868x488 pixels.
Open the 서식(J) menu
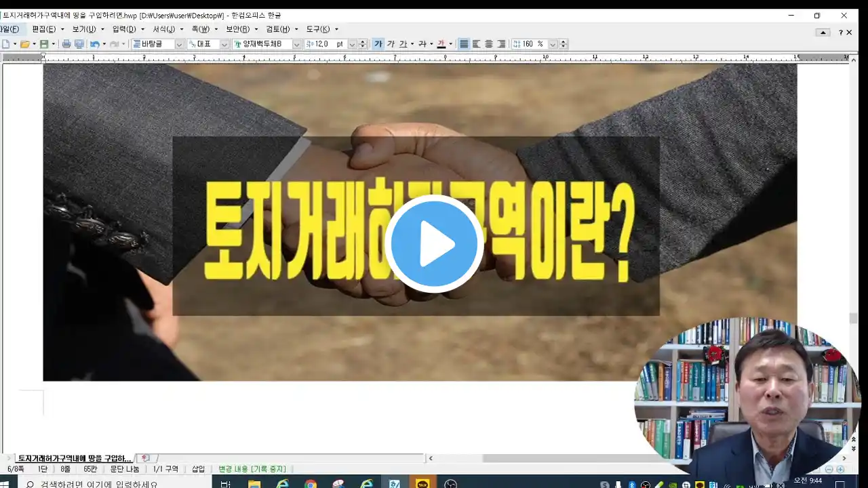[x=163, y=29]
